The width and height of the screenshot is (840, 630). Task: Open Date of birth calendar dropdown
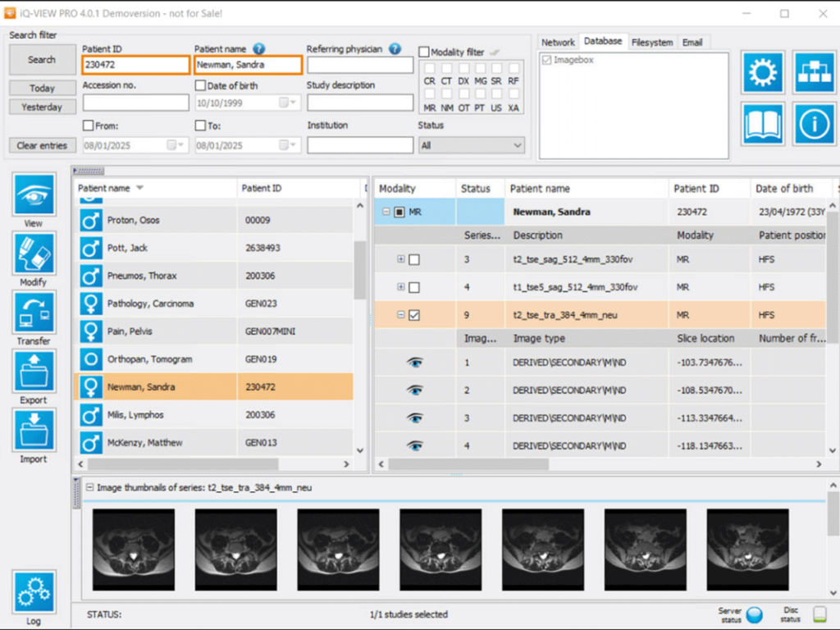tap(288, 103)
